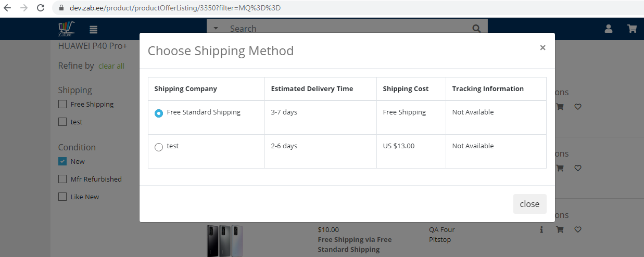Click the info icon beside QA Four listing
Screen dimensions: 644x257
coord(541,229)
